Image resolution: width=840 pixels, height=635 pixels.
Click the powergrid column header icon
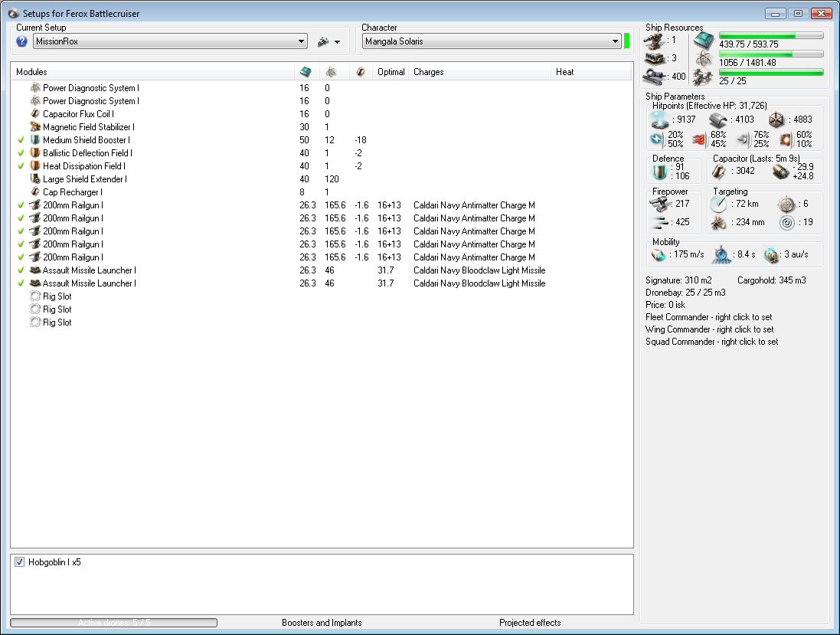pyautogui.click(x=332, y=72)
